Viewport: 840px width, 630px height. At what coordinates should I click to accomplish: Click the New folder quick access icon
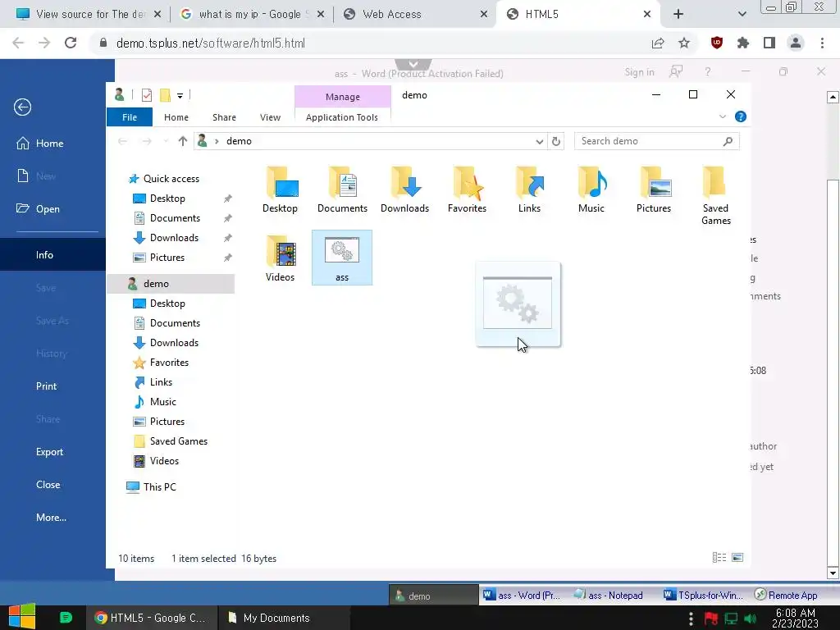point(165,95)
